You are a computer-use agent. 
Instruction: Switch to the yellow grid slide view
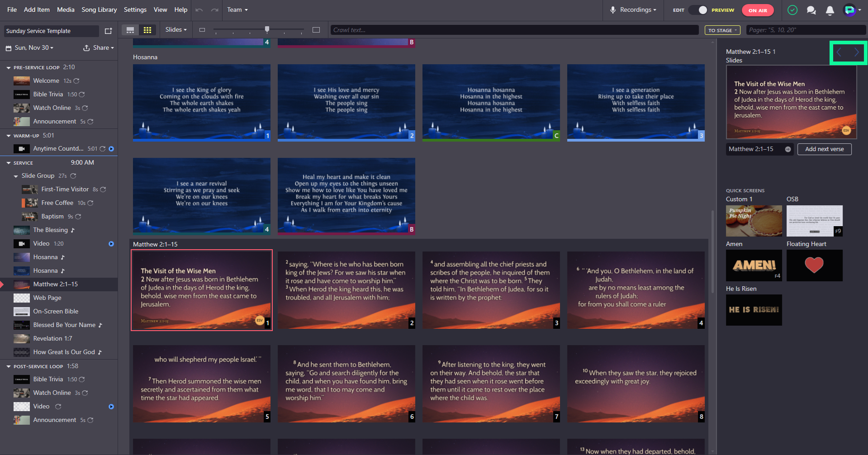point(147,30)
